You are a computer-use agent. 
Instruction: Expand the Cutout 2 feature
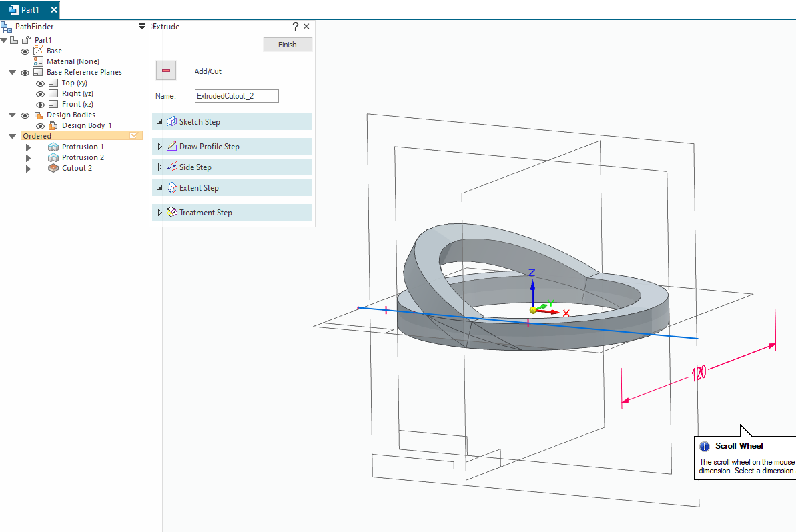point(29,169)
